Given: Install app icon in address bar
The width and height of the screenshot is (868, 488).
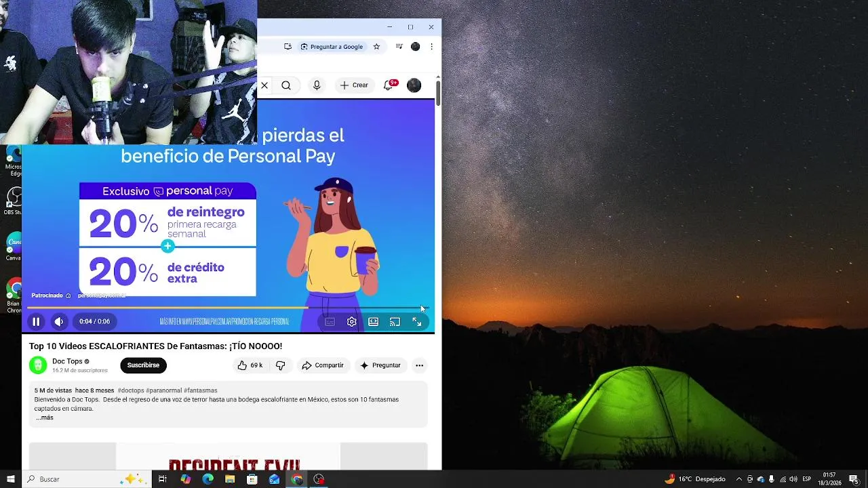Looking at the screenshot, I should (x=288, y=47).
